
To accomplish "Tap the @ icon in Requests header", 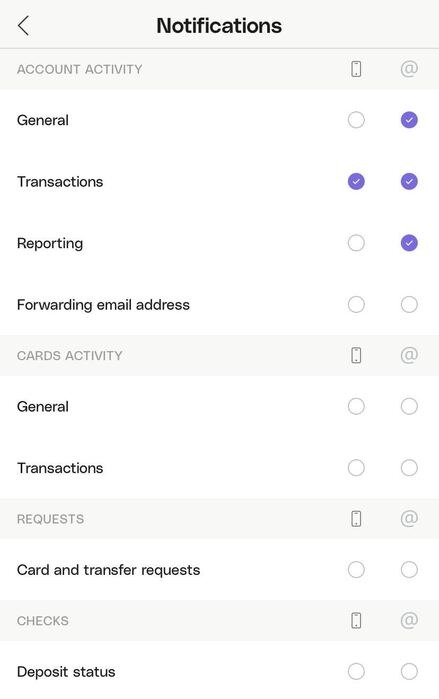I will [x=409, y=518].
